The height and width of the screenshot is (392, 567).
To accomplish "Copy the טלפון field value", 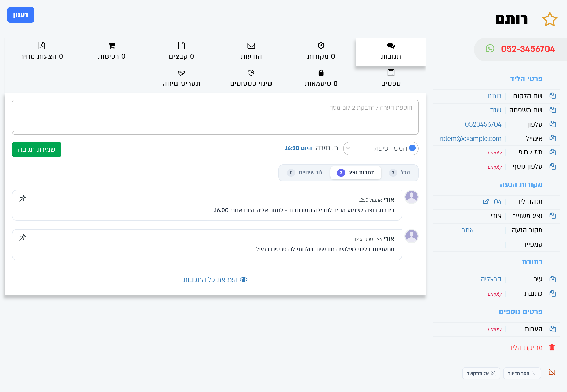I will 553,124.
